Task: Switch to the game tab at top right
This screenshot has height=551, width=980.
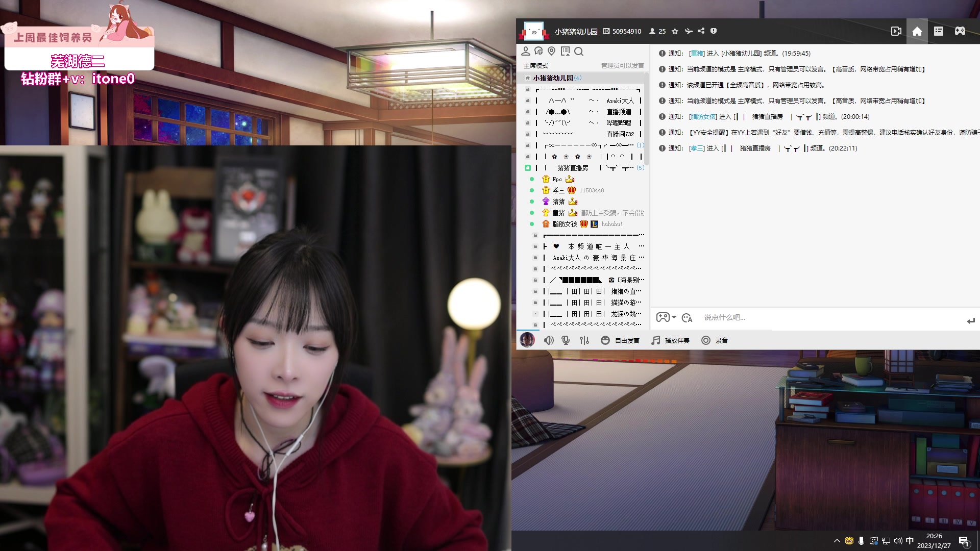Action: coord(960,31)
